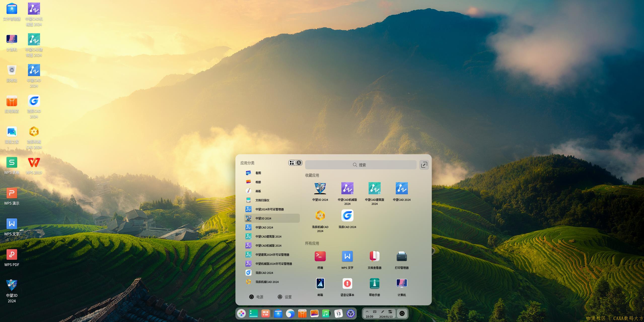Expand hidden tray icons with up arrow

point(367,312)
